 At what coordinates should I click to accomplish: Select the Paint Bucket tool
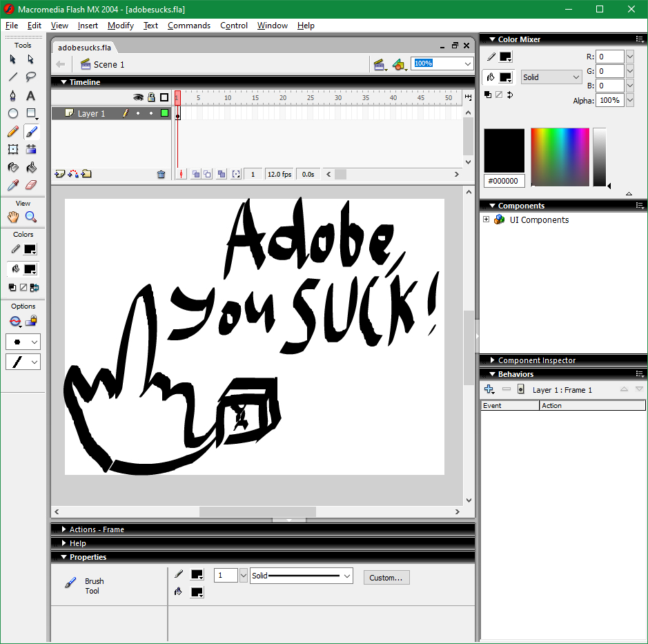pyautogui.click(x=31, y=167)
